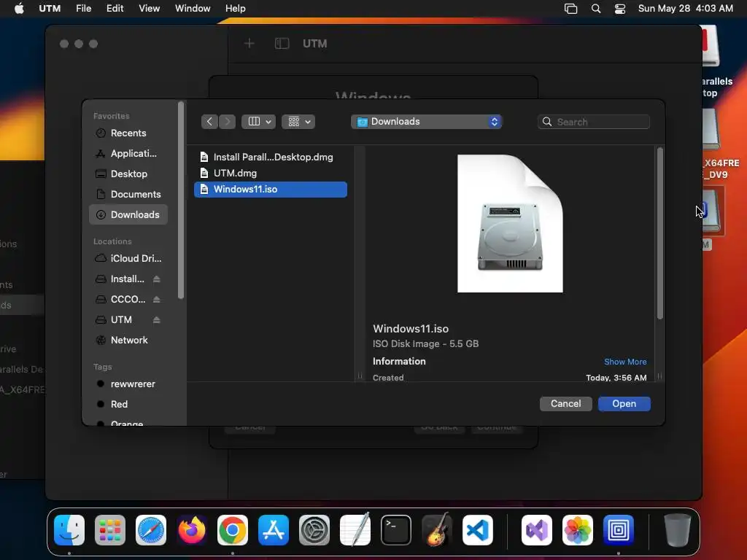Open the Help menu
747x560 pixels.
point(236,9)
